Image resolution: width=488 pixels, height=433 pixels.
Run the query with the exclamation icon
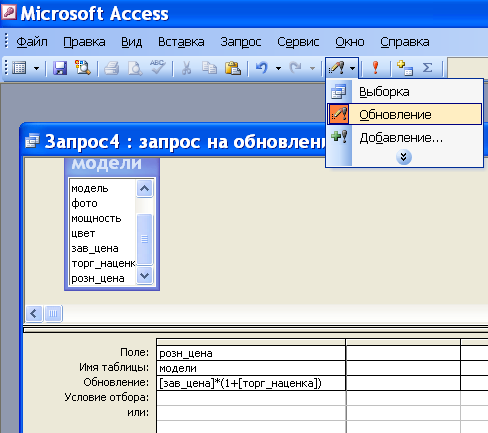click(375, 68)
